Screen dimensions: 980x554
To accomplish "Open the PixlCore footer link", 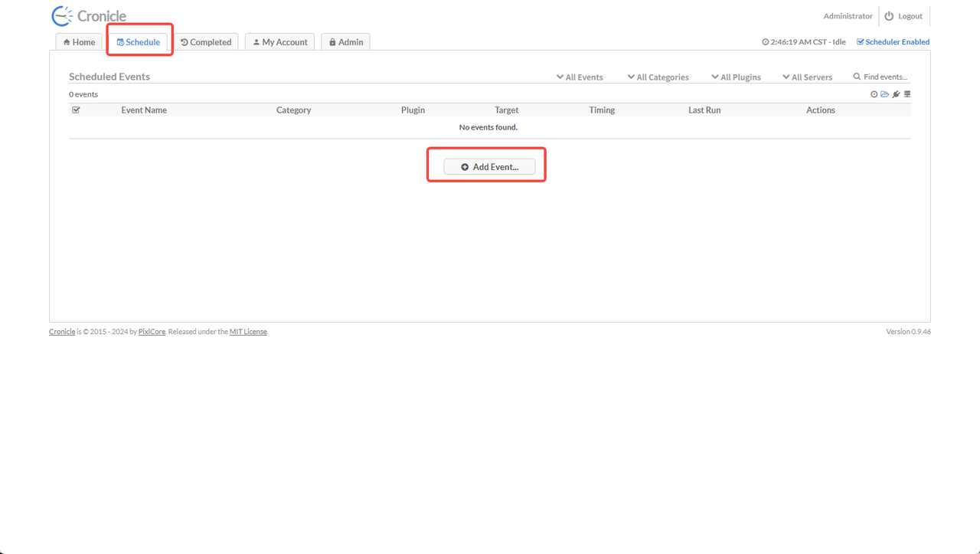I will [152, 332].
